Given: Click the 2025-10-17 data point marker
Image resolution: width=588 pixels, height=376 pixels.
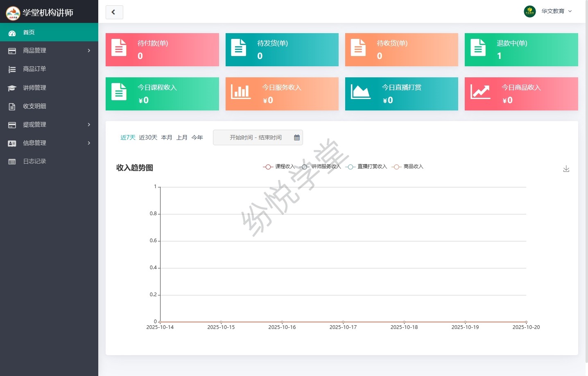Looking at the screenshot, I should [343, 322].
